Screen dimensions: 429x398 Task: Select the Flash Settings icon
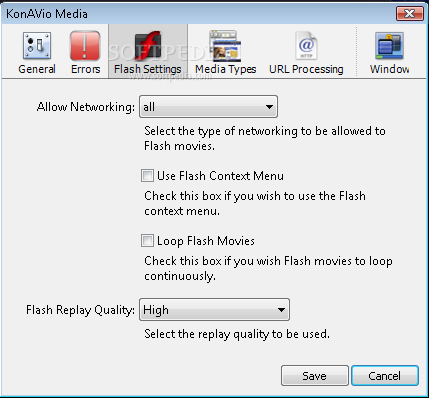click(x=148, y=46)
